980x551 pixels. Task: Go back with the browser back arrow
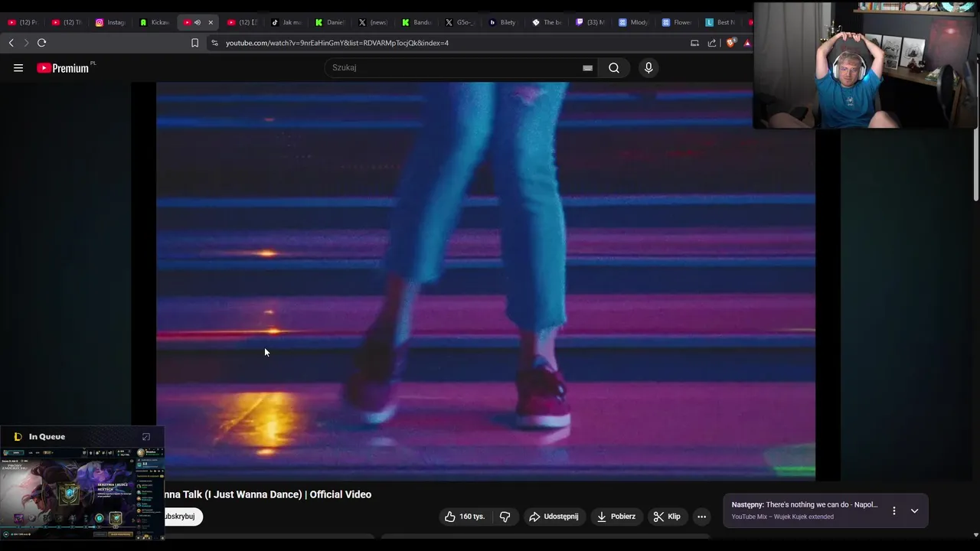11,43
